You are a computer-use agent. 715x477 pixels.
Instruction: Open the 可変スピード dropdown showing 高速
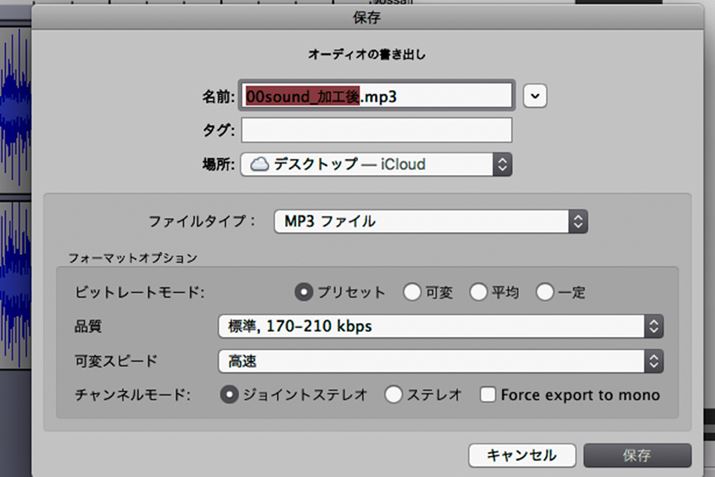click(440, 361)
